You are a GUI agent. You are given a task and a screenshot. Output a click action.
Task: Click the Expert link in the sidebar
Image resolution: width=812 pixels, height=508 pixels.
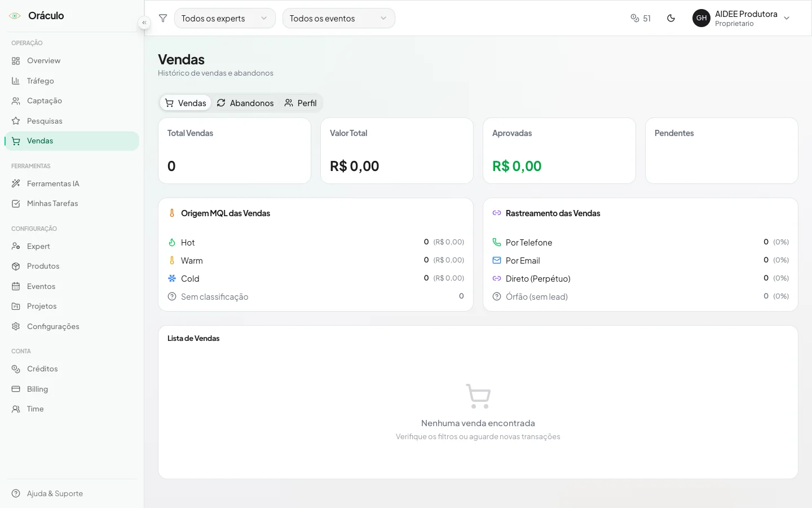(x=72, y=246)
